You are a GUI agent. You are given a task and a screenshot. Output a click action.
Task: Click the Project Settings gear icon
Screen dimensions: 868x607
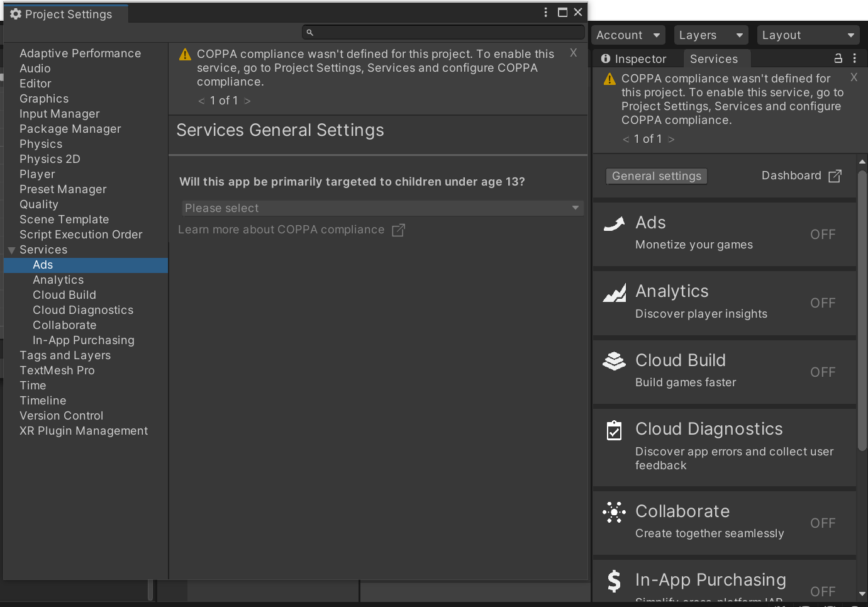[x=16, y=14]
